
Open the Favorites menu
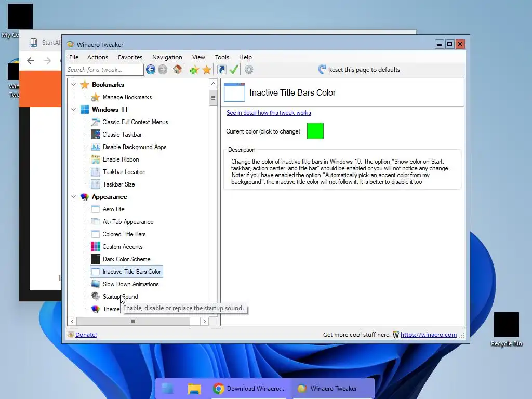click(130, 57)
